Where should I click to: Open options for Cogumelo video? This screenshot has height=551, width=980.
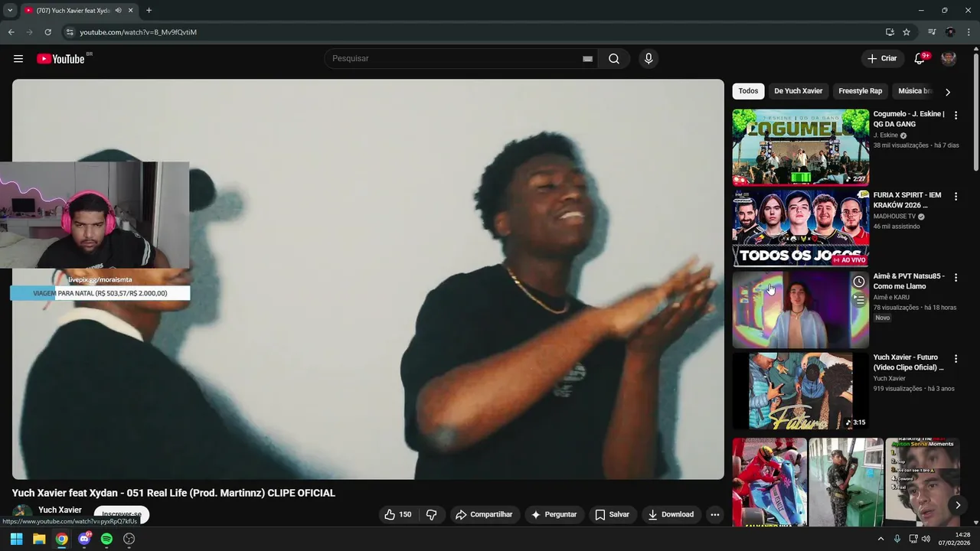pos(955,116)
